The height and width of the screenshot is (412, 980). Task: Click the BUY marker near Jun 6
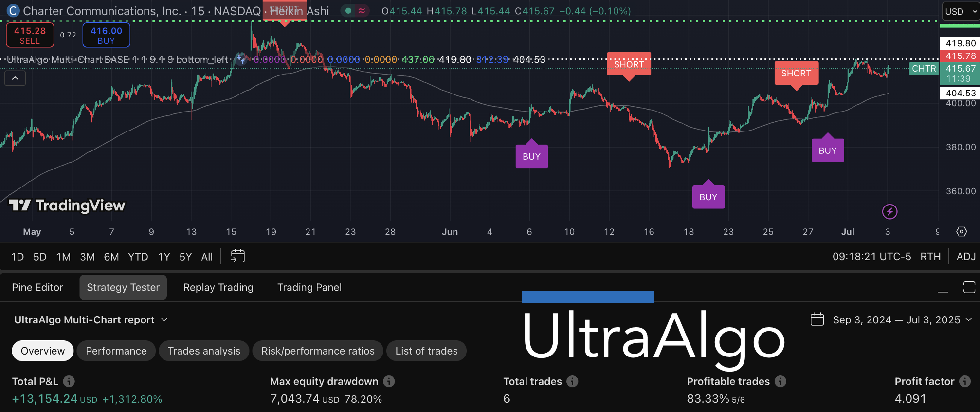[x=531, y=156]
